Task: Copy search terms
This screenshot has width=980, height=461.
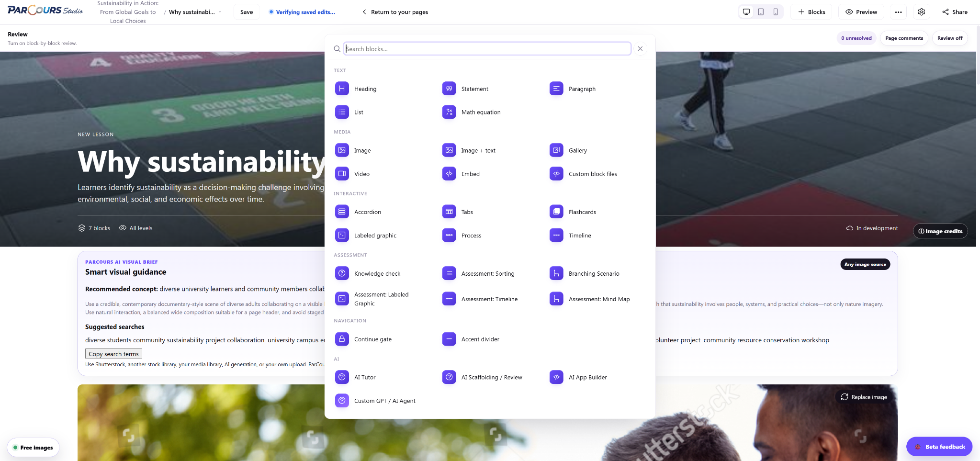Action: [x=113, y=354]
